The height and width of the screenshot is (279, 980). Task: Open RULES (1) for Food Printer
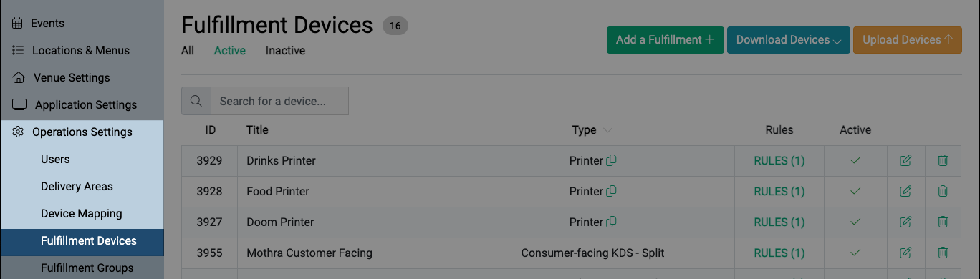779,192
